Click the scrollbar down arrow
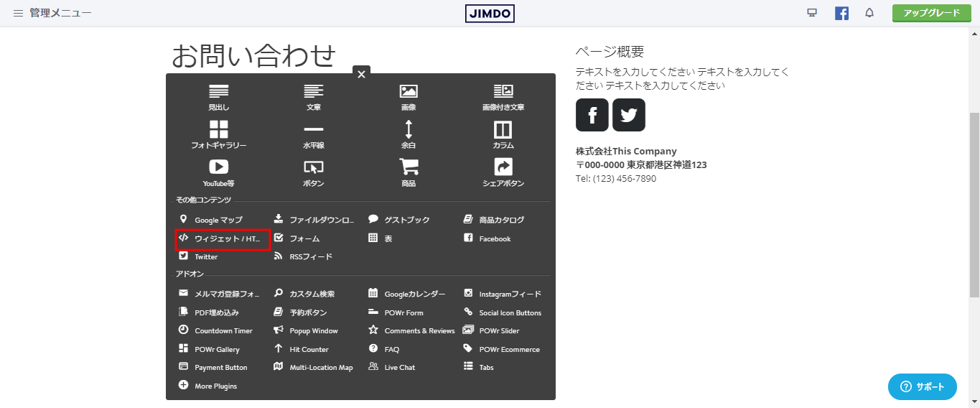 click(x=974, y=402)
